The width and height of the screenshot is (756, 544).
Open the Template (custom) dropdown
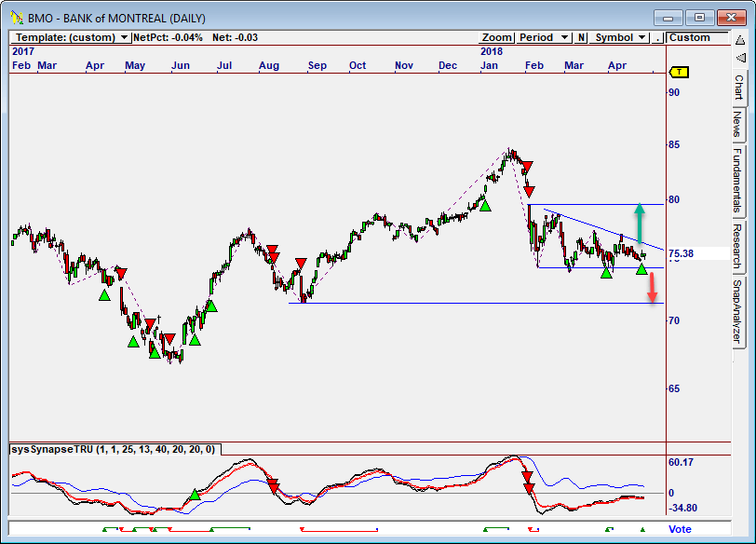71,37
